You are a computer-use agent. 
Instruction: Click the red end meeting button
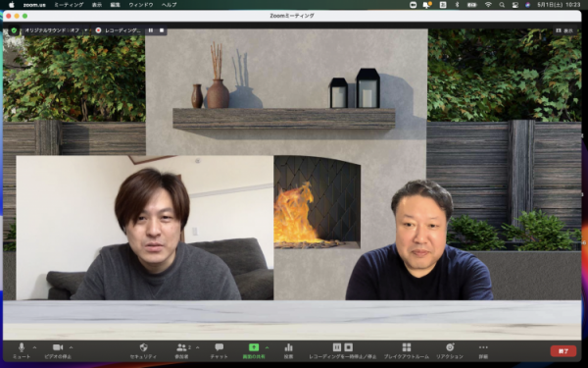coord(563,351)
